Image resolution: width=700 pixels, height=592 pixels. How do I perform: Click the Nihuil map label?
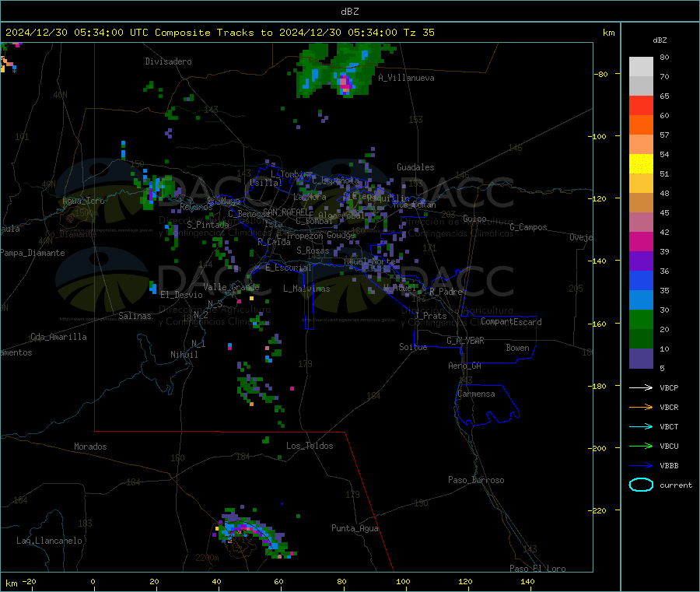click(184, 355)
